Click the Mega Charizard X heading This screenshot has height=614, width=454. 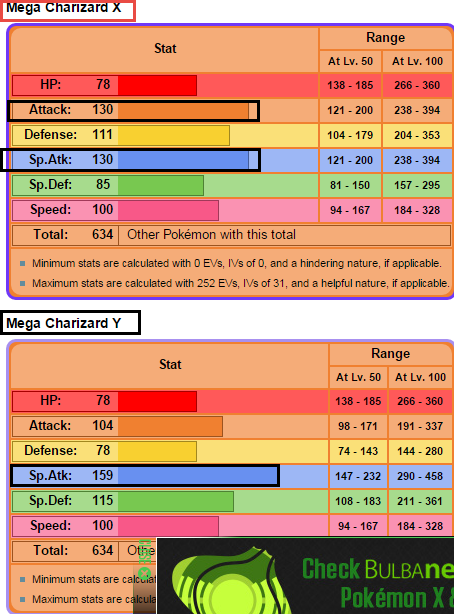pos(63,7)
